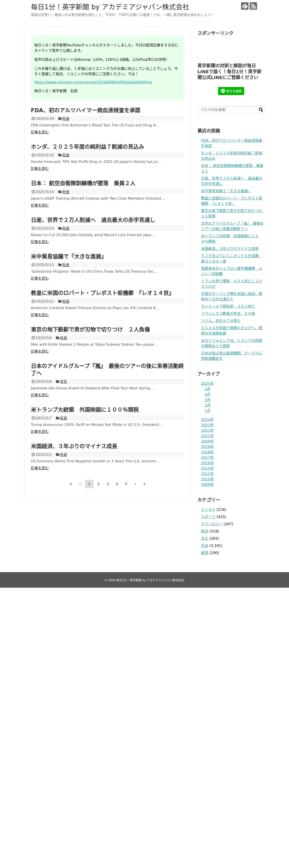Open sidebar 社会 category with 3,191 posts
Image resolution: width=289 pixels, height=868 pixels.
pos(205,546)
